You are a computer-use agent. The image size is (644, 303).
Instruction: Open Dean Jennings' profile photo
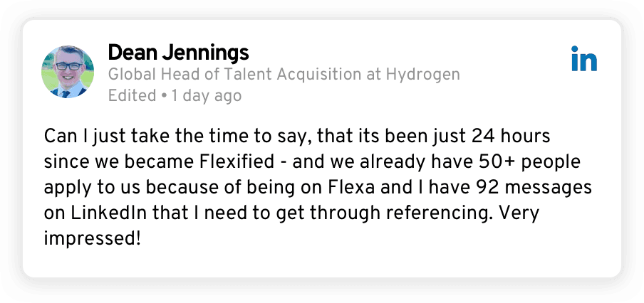(68, 72)
